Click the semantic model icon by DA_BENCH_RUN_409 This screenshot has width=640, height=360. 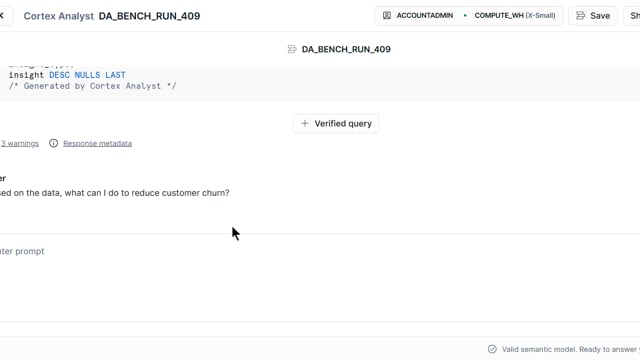coord(292,49)
